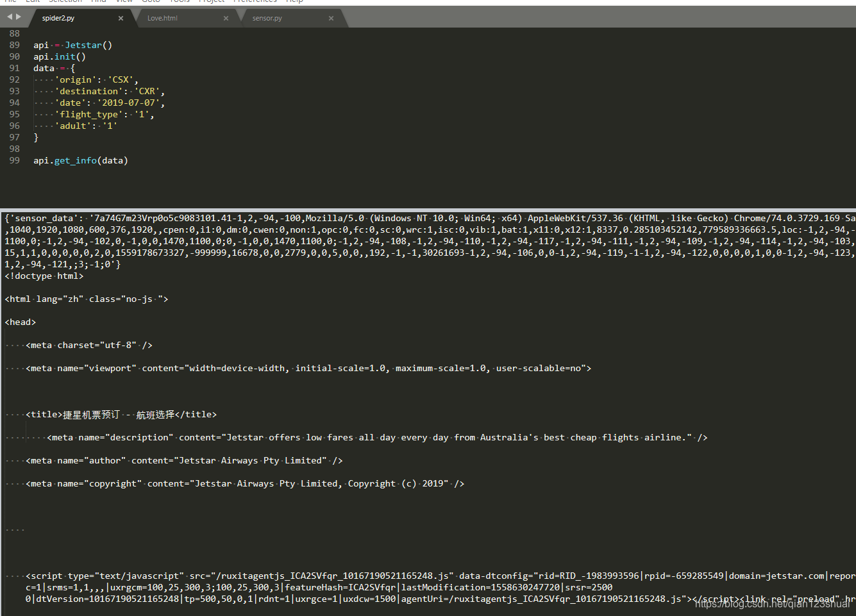This screenshot has height=616, width=856.
Task: Click the previous-tab left arrow
Action: 9,17
